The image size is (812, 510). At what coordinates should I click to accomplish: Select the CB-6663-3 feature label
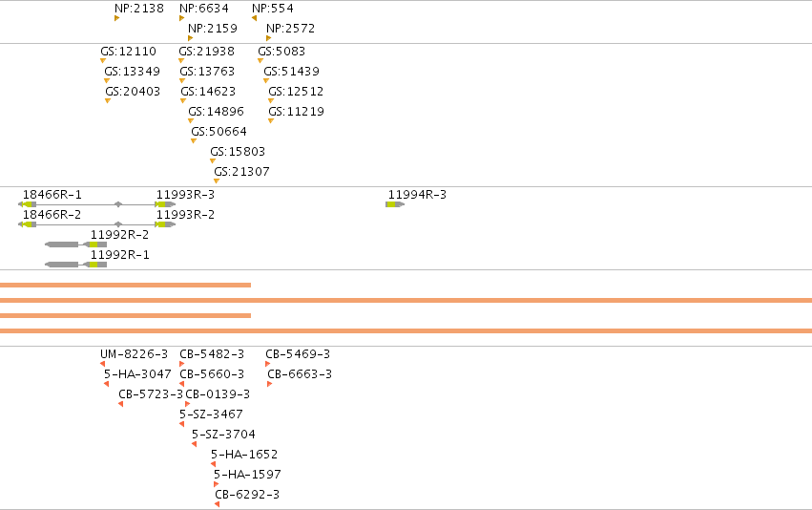pyautogui.click(x=300, y=374)
